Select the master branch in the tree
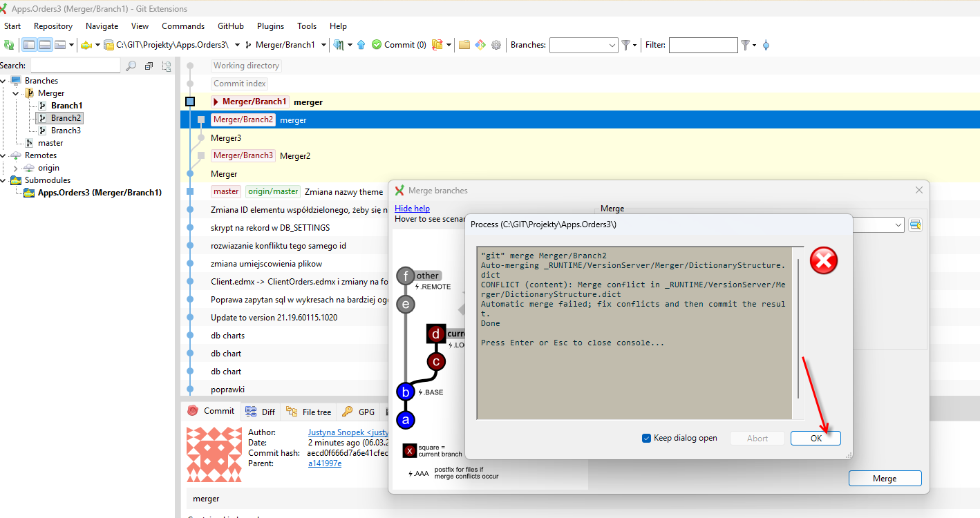 pos(50,143)
